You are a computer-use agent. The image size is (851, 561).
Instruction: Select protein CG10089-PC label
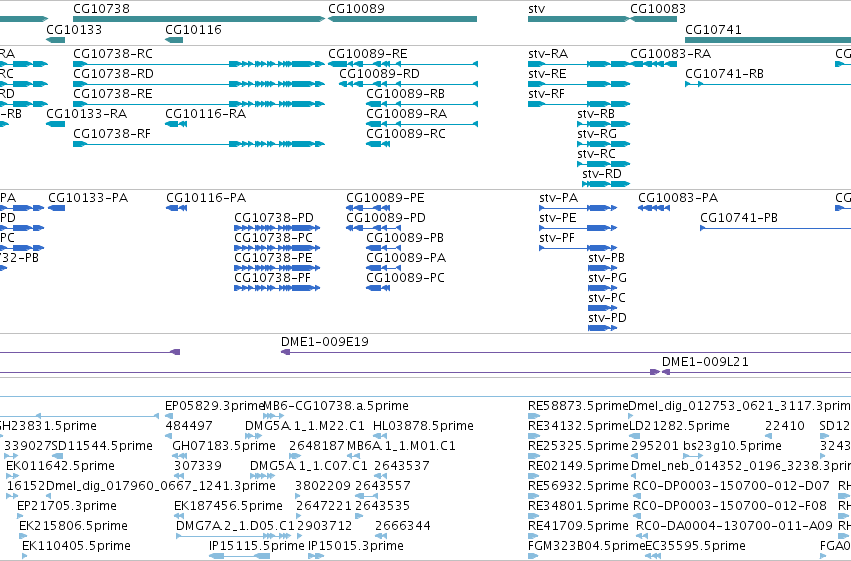405,277
